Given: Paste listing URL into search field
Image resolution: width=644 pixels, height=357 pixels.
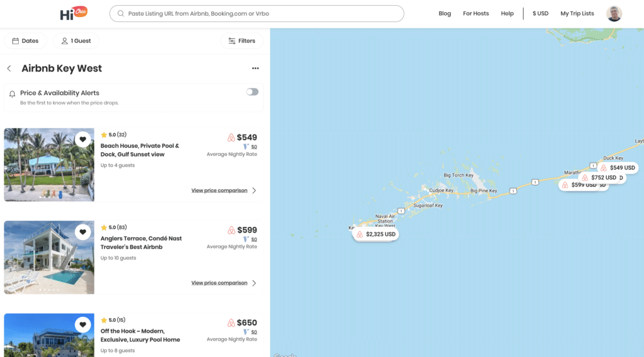Looking at the screenshot, I should [257, 14].
